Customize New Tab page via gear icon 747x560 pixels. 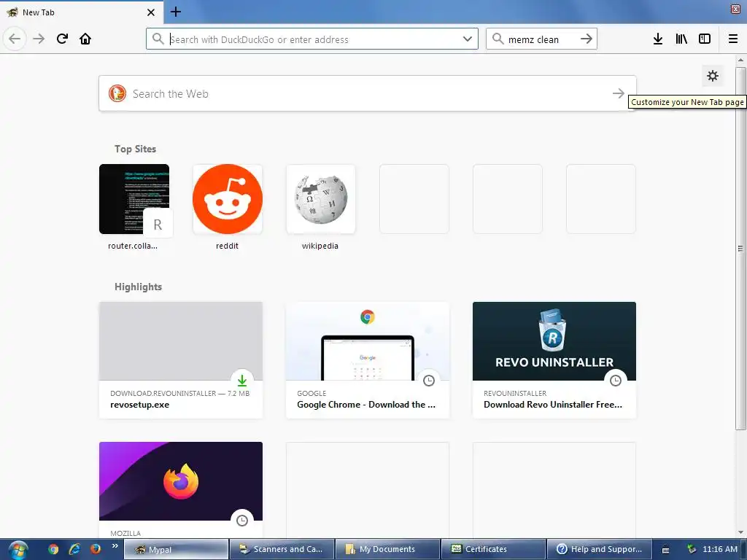click(713, 76)
